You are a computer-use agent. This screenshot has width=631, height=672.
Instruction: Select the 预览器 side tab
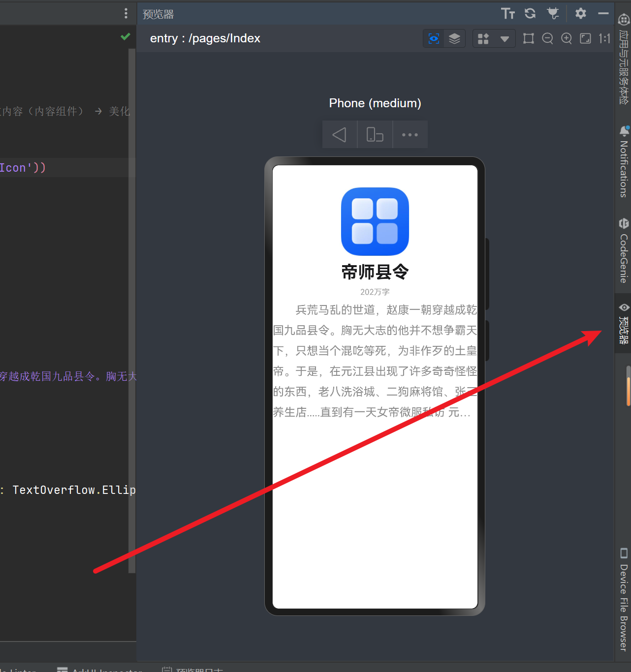(624, 323)
